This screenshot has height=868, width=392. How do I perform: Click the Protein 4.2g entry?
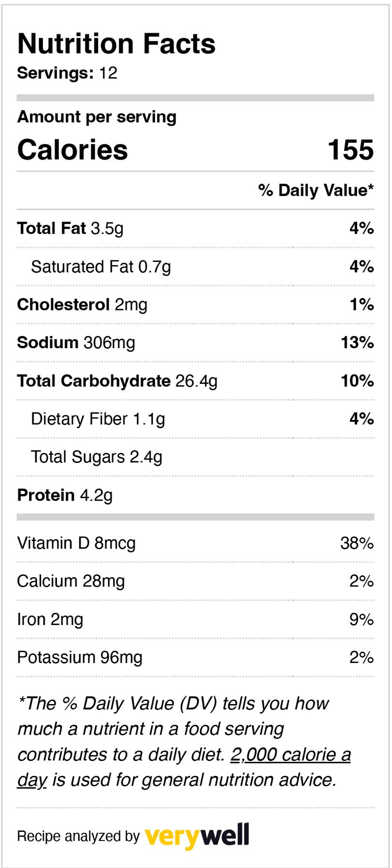(x=65, y=495)
